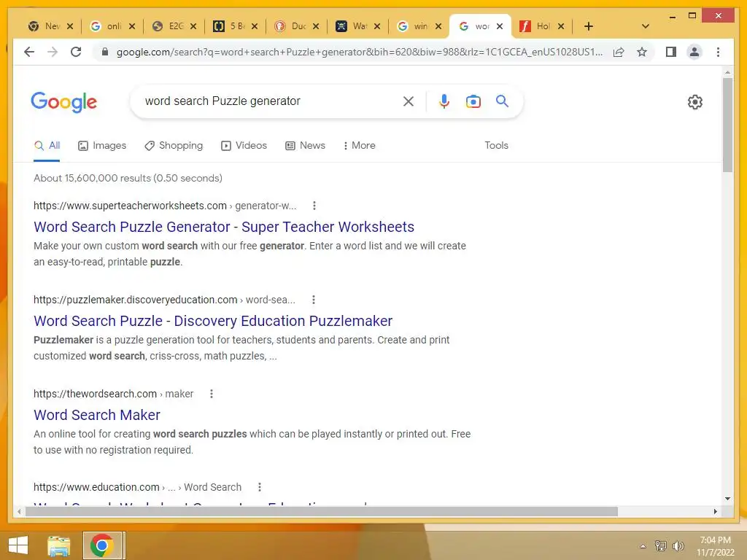Open Google quick settings gear
This screenshot has height=560, width=747.
pyautogui.click(x=695, y=101)
